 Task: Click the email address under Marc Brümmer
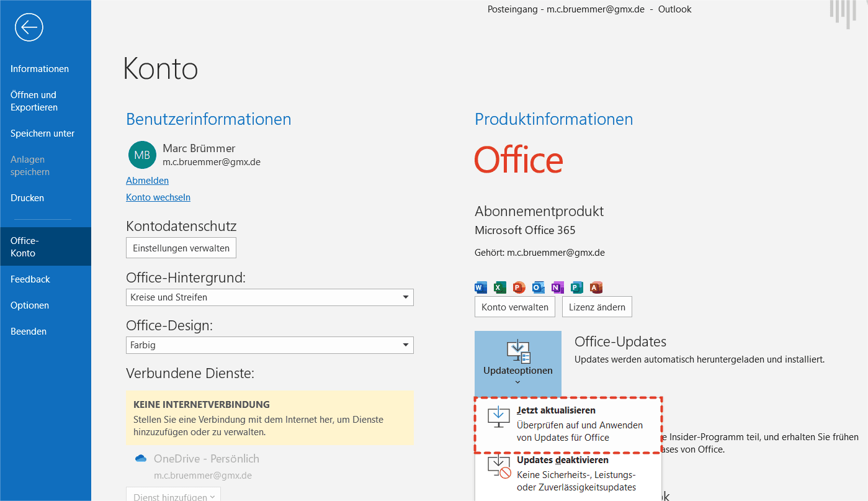(x=212, y=162)
